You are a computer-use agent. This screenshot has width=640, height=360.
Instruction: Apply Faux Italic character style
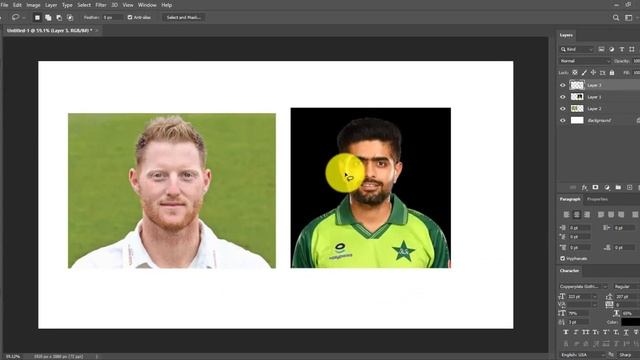(576, 332)
